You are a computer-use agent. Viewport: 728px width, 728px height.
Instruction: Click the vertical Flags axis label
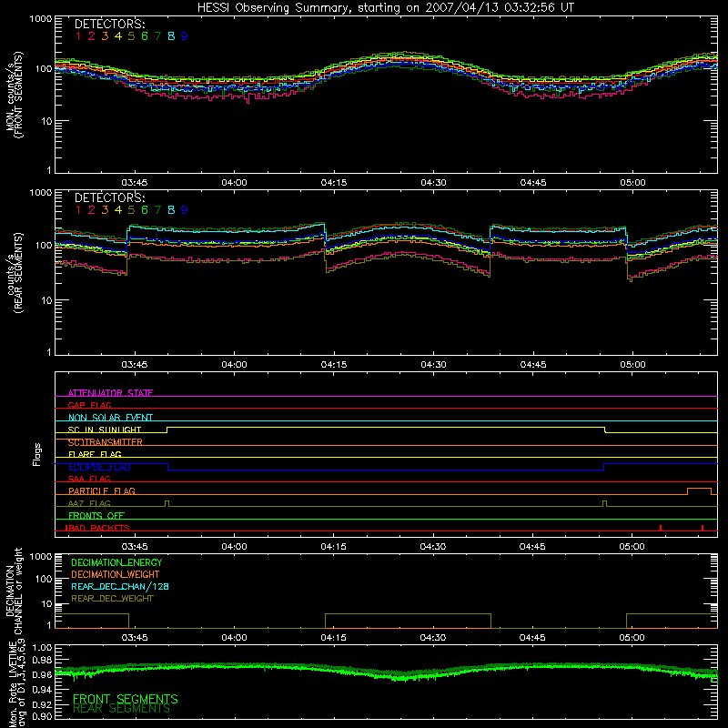37,454
